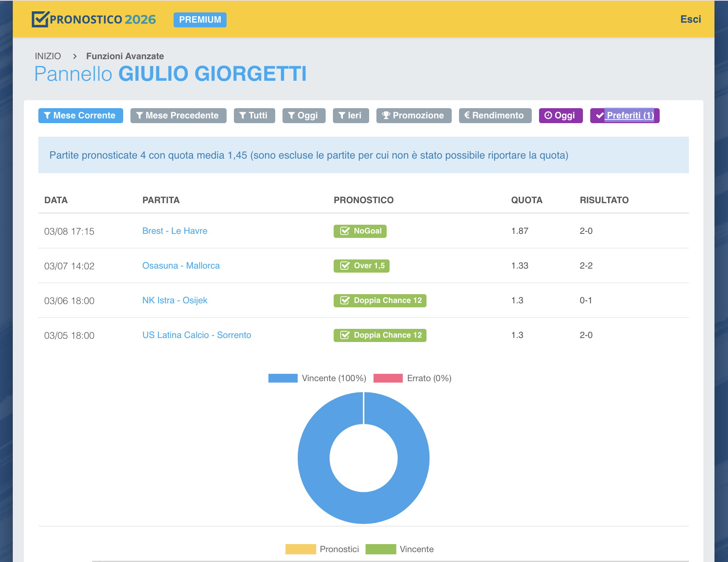The width and height of the screenshot is (728, 562).
Task: Click funnel icon on Tutti filter
Action: coord(243,115)
